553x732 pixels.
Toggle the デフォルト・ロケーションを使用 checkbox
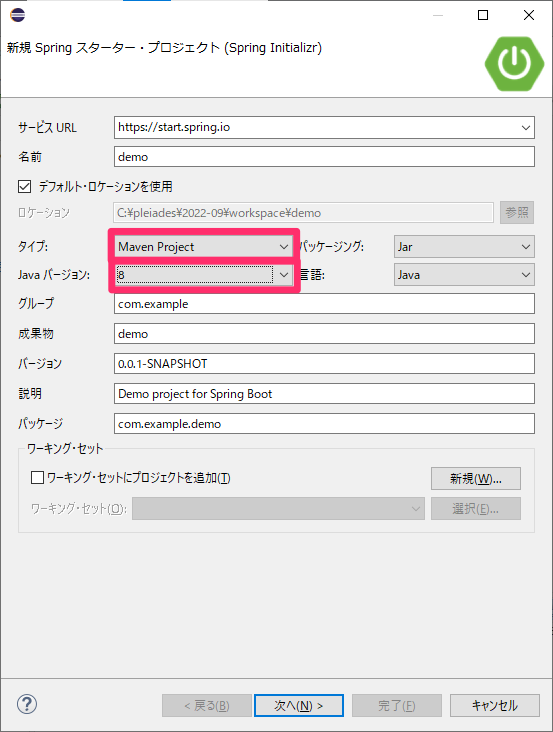click(x=24, y=187)
